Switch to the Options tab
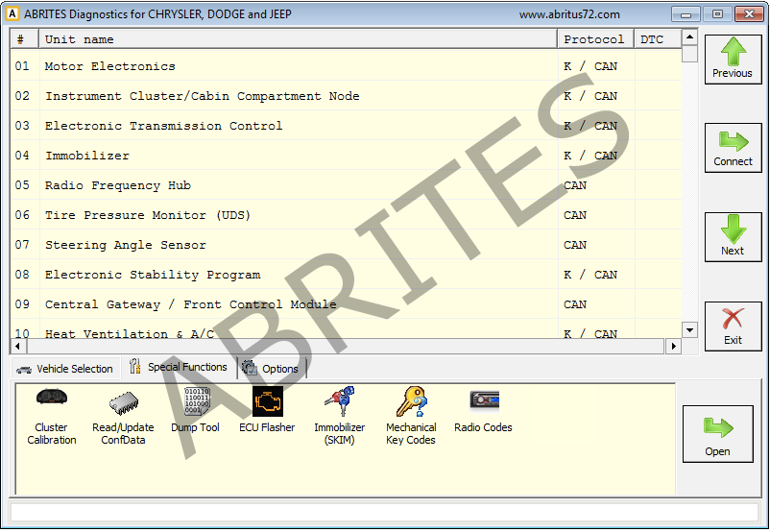Image resolution: width=770 pixels, height=532 pixels. coord(272,369)
